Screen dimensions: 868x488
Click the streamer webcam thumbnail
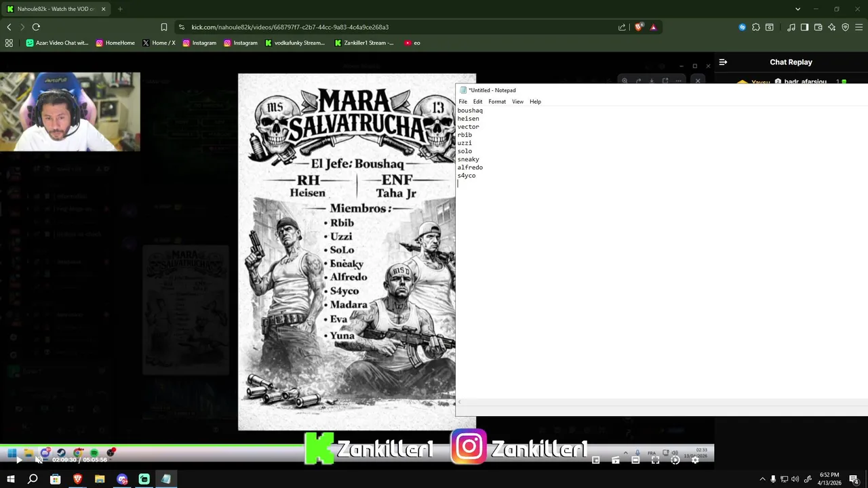pos(70,112)
